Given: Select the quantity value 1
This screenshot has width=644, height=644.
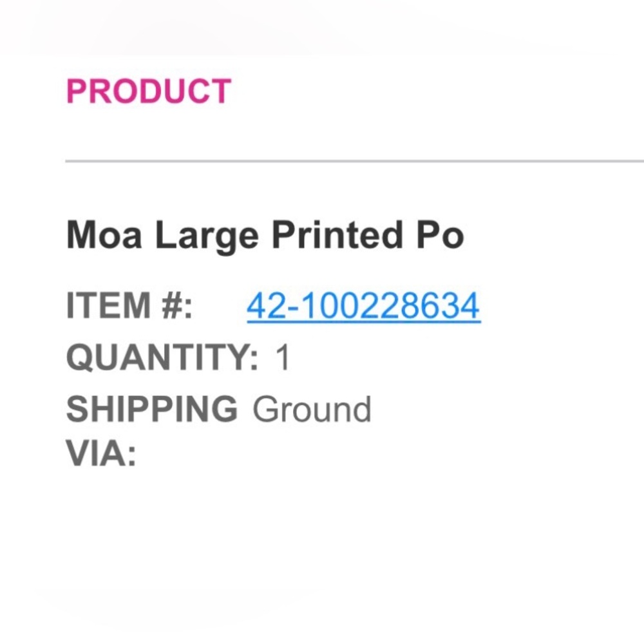Looking at the screenshot, I should pyautogui.click(x=283, y=357).
